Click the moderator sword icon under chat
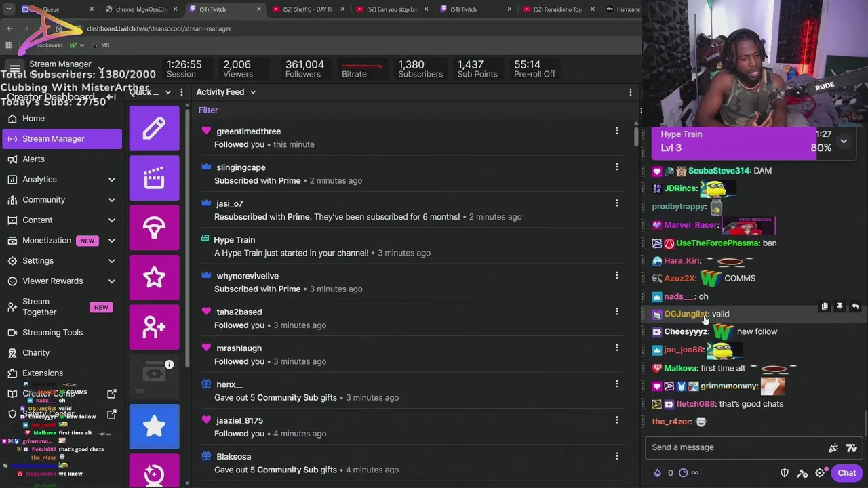The height and width of the screenshot is (488, 868). (802, 473)
